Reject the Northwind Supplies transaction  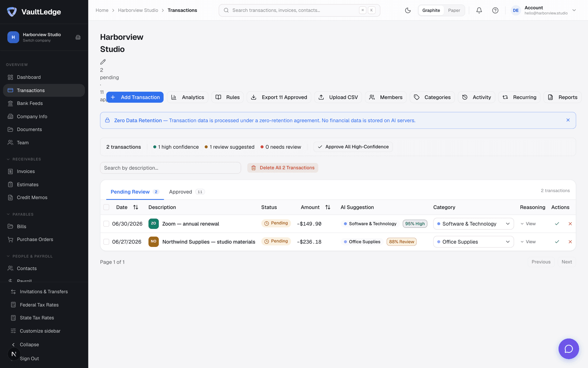[570, 242]
